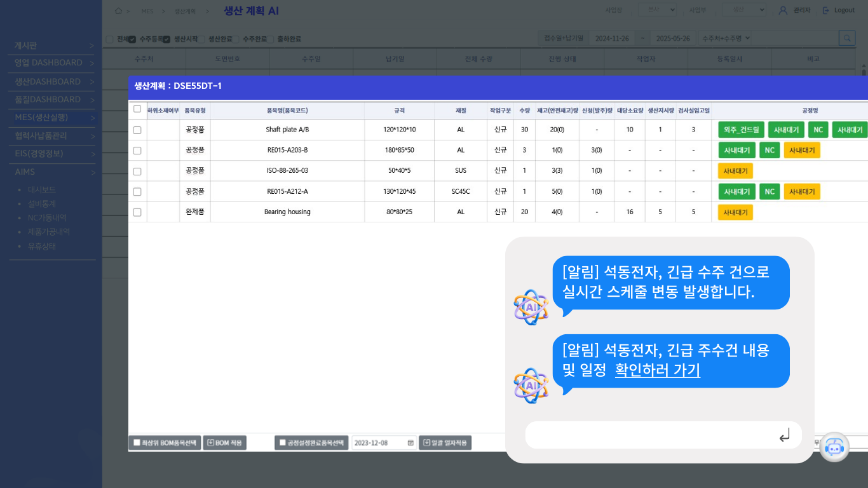Click the Logout icon
Screen dimensions: 868x488
point(826,10)
